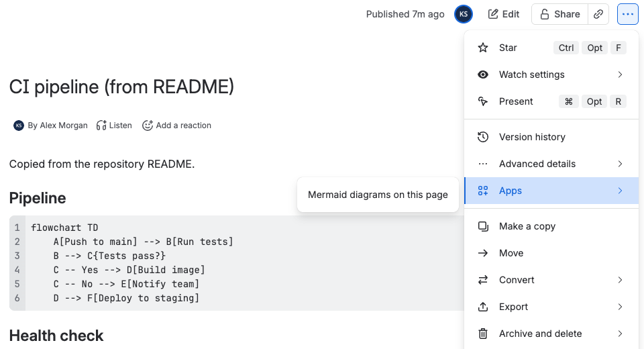The height and width of the screenshot is (349, 644).
Task: Select the Star menu item
Action: pyautogui.click(x=551, y=48)
